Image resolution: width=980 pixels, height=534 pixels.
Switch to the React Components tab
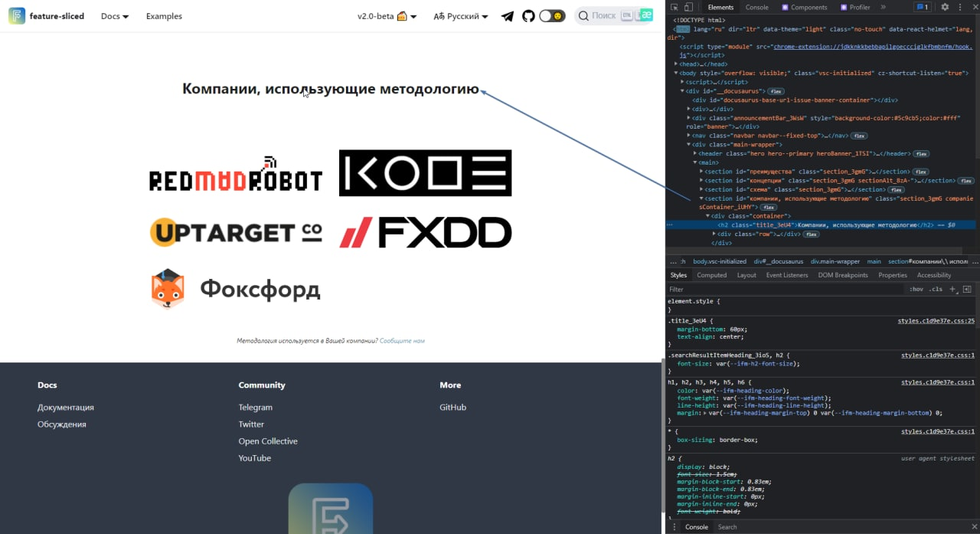tap(805, 7)
